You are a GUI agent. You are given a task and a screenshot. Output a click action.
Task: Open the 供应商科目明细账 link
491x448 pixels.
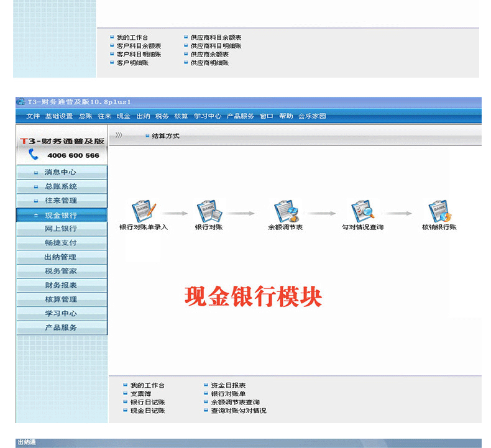[x=216, y=46]
